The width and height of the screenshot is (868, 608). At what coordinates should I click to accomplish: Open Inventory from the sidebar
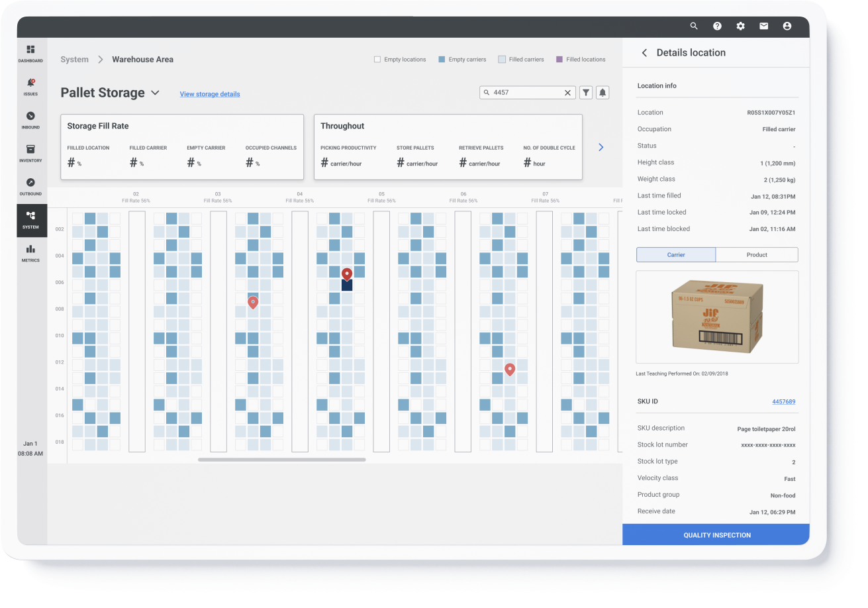coord(31,153)
